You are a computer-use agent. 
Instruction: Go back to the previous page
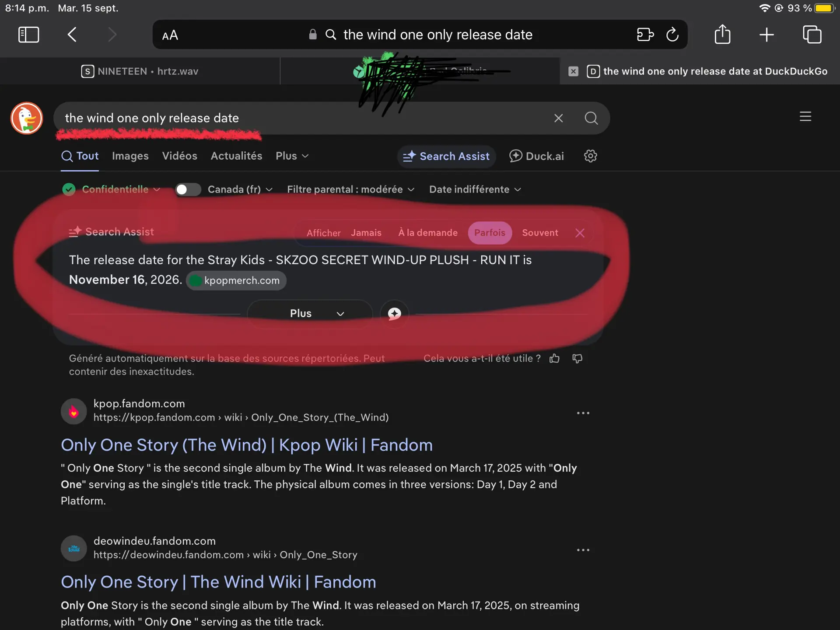tap(72, 35)
